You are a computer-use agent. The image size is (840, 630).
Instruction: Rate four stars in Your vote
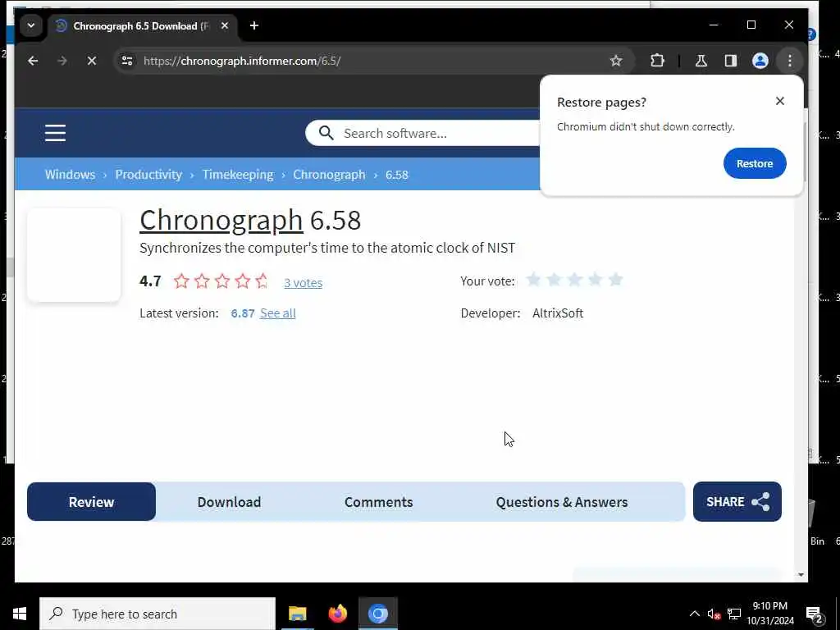pos(596,280)
